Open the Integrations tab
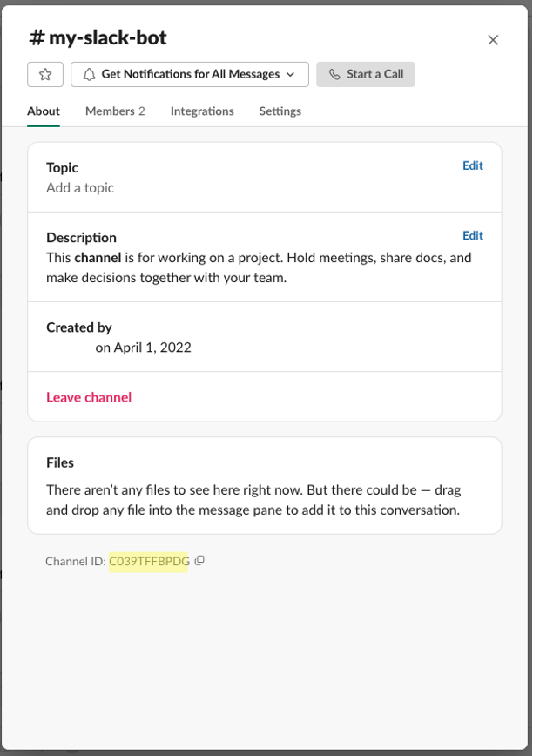533x756 pixels. (202, 111)
